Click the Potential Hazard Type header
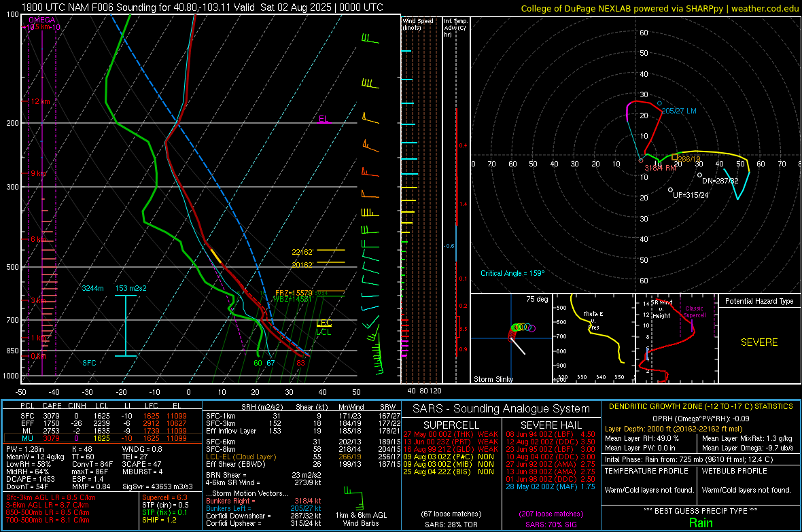Screen dimensions: 802x532 tap(759, 301)
